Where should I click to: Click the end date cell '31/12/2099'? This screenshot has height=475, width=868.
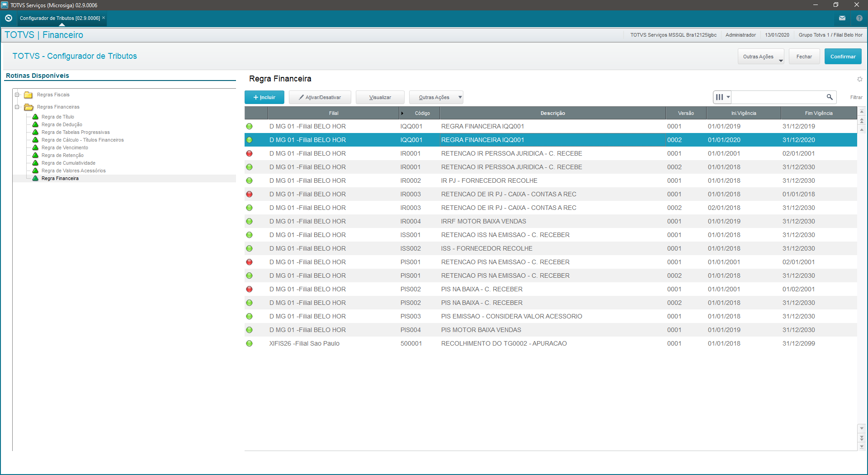[x=799, y=343]
